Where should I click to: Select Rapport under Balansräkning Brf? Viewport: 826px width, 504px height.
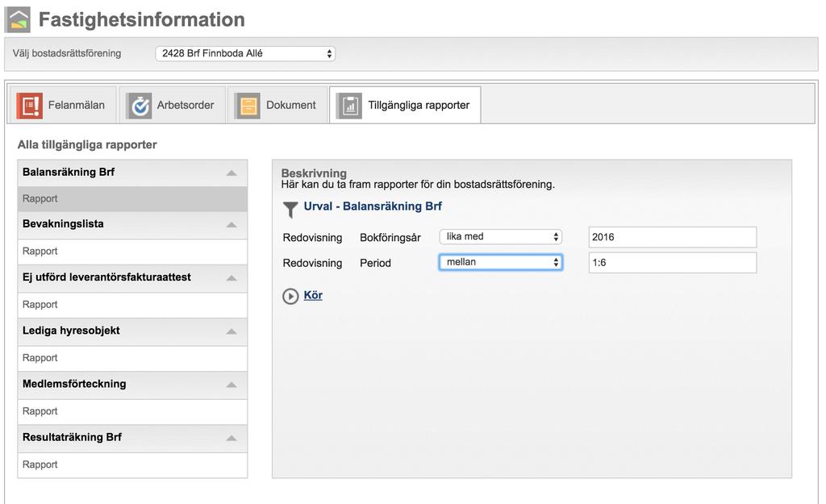coord(132,198)
